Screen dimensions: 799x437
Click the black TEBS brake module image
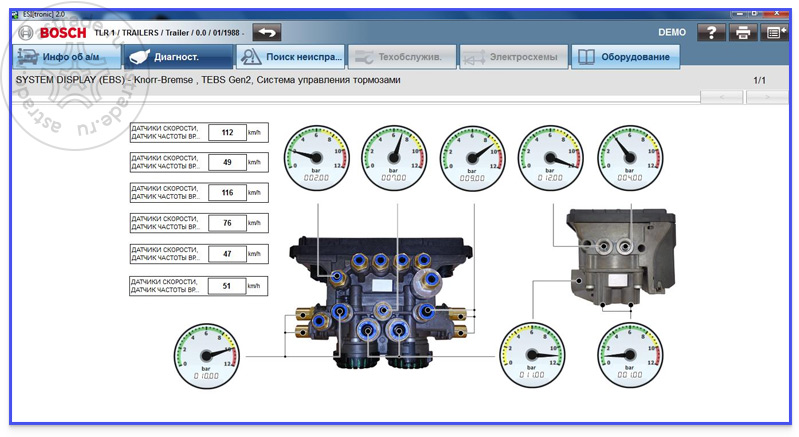click(381, 303)
